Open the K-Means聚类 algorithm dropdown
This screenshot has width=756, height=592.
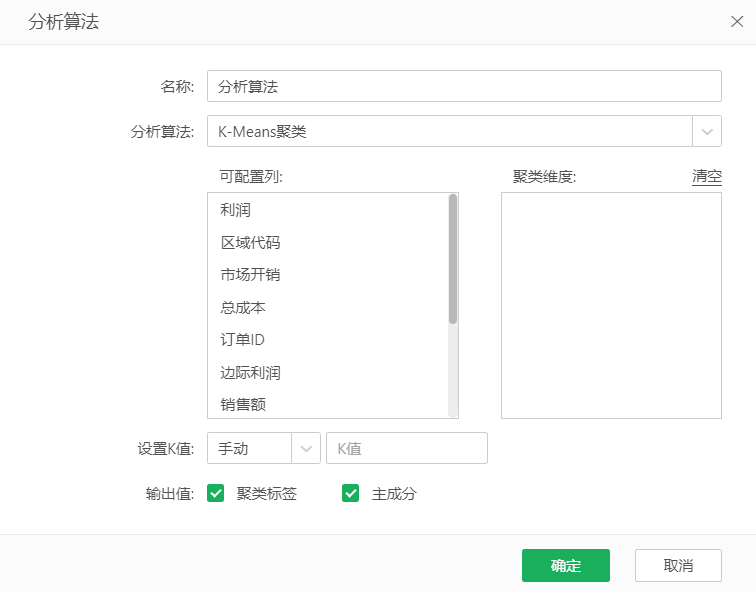[450, 131]
